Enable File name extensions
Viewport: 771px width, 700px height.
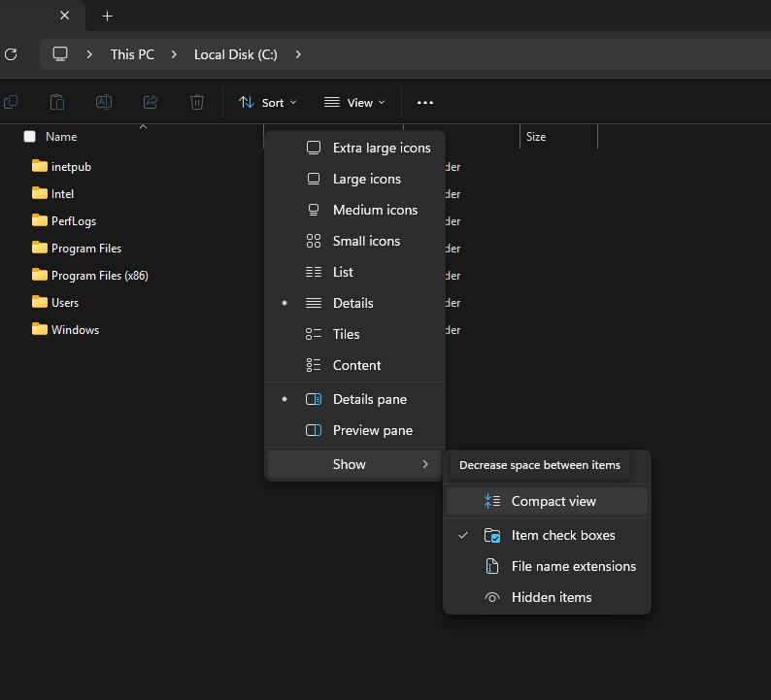click(547, 566)
